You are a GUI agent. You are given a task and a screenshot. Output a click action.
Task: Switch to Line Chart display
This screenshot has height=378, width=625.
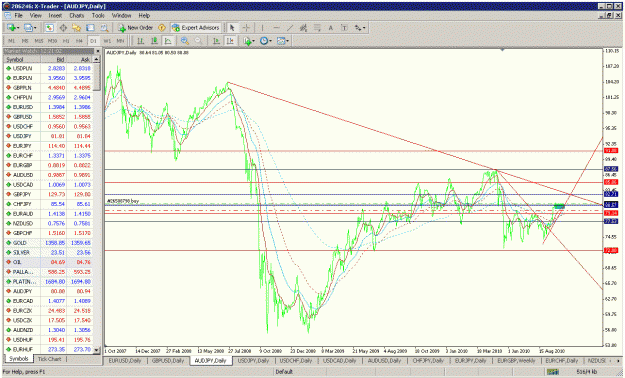tap(168, 41)
